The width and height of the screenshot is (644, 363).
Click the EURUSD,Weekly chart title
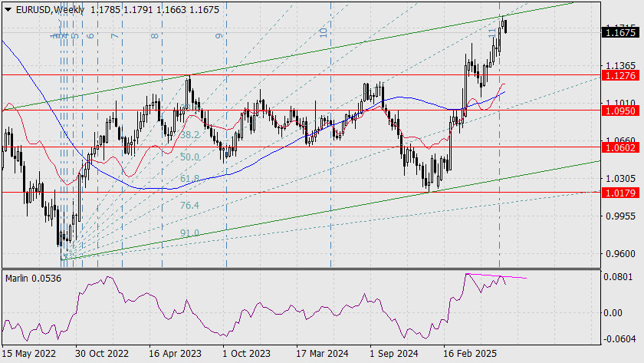pyautogui.click(x=50, y=9)
